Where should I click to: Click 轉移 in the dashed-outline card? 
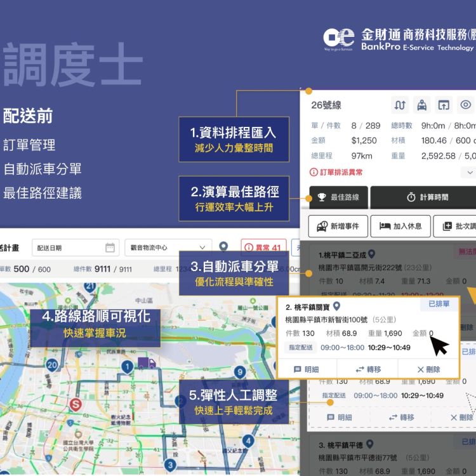pos(402,418)
